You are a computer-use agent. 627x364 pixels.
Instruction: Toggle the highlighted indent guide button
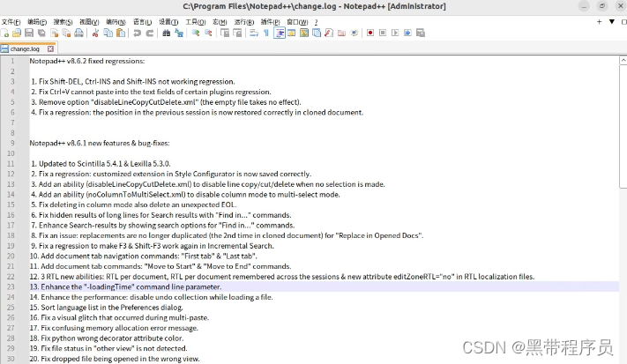280,33
